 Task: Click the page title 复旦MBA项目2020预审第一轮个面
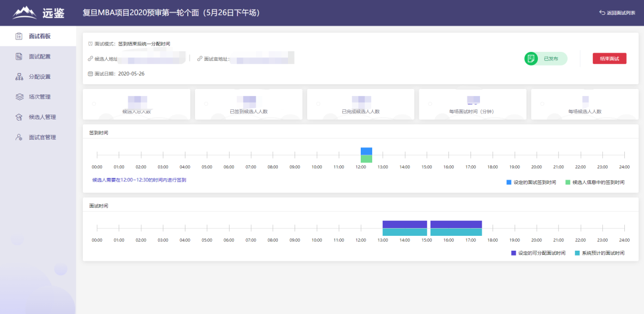[171, 13]
